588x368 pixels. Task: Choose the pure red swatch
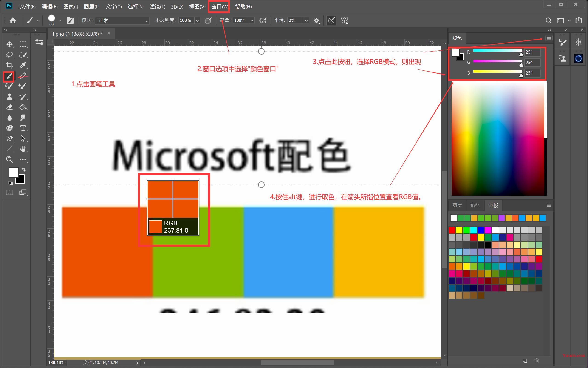click(x=452, y=230)
